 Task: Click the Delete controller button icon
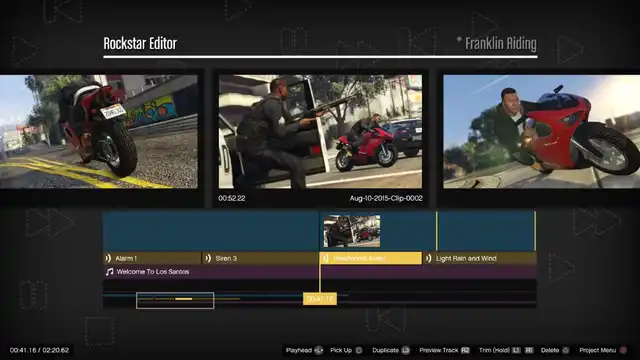(x=565, y=350)
